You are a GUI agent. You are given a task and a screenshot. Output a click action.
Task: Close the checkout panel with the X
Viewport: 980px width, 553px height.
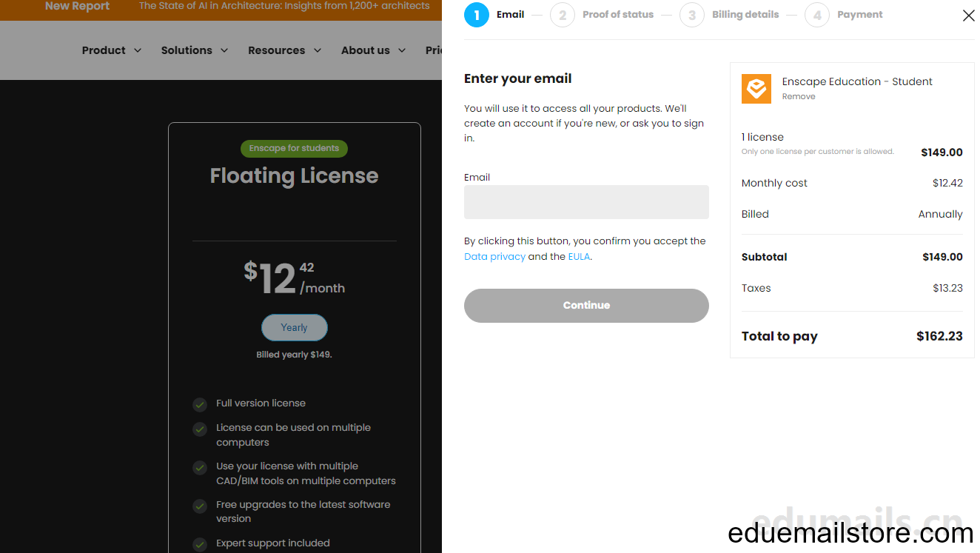(968, 16)
